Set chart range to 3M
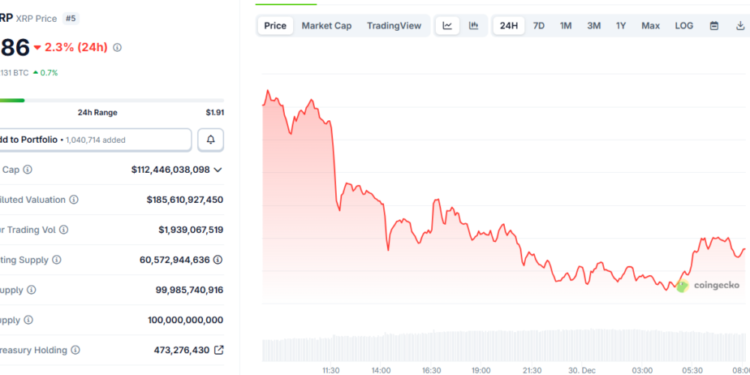Image resolution: width=750 pixels, height=375 pixels. tap(594, 26)
